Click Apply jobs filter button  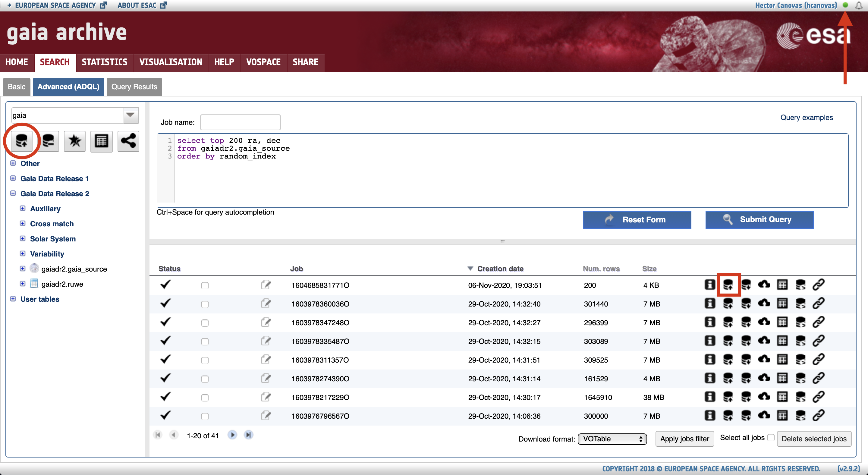tap(684, 439)
